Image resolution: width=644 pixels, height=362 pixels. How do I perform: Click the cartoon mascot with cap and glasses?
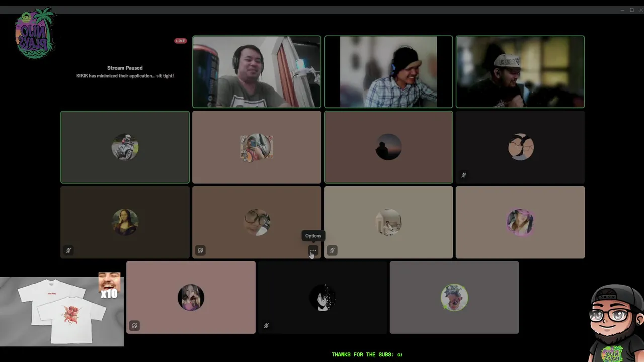pos(617,323)
